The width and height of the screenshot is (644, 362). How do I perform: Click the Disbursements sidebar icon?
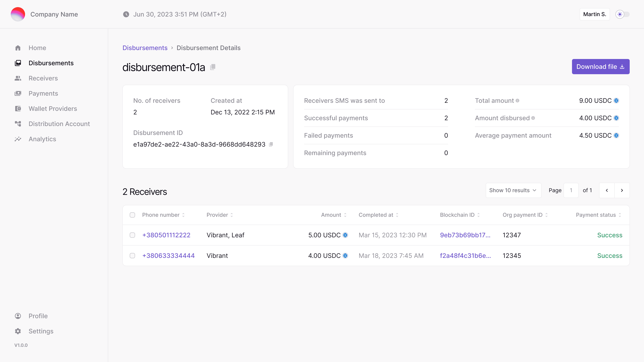(x=18, y=63)
